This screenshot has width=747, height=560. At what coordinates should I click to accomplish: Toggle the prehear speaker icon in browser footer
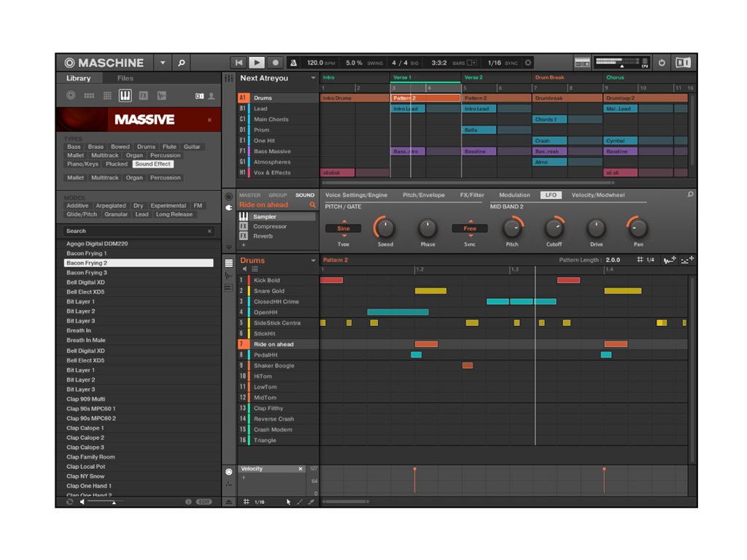point(82,502)
